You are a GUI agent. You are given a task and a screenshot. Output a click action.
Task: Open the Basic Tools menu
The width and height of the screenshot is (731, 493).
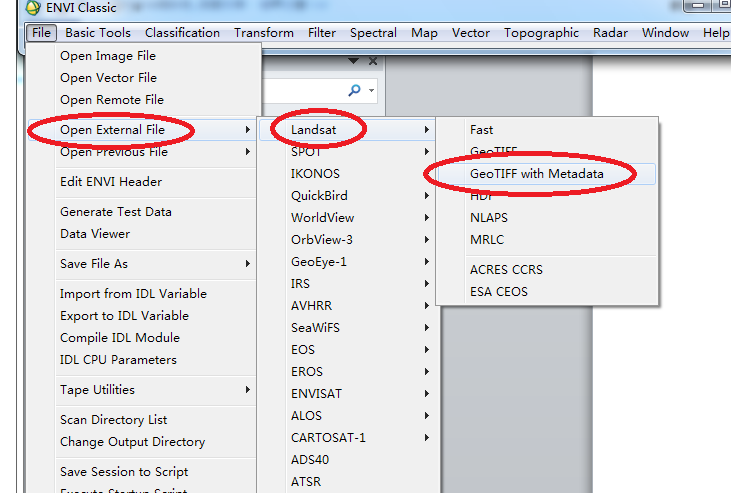98,33
